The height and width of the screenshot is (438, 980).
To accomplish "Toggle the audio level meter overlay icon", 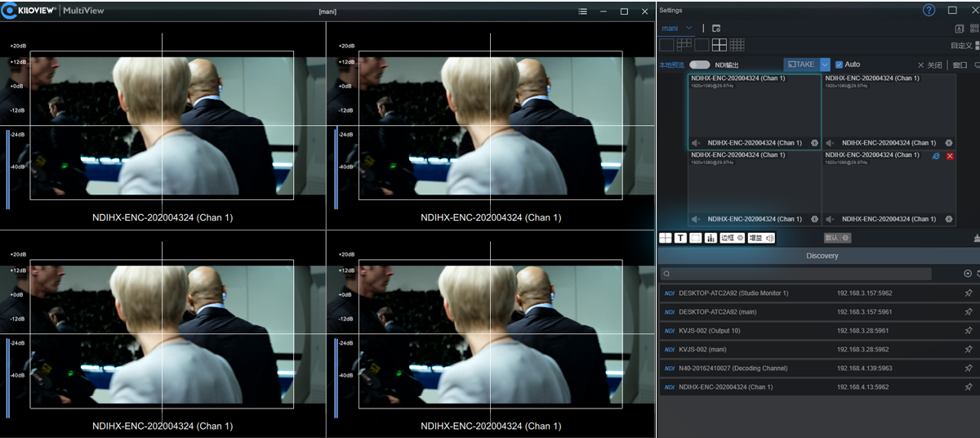I will (x=710, y=238).
